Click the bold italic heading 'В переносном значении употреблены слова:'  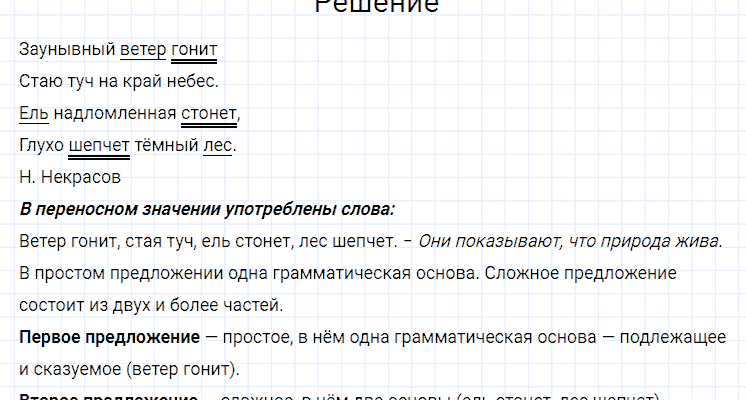click(x=207, y=209)
